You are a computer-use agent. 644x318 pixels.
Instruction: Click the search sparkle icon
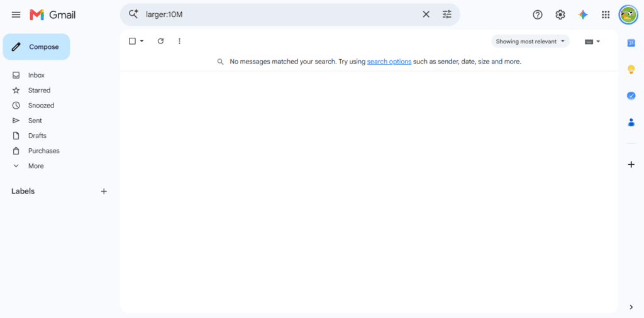[133, 14]
